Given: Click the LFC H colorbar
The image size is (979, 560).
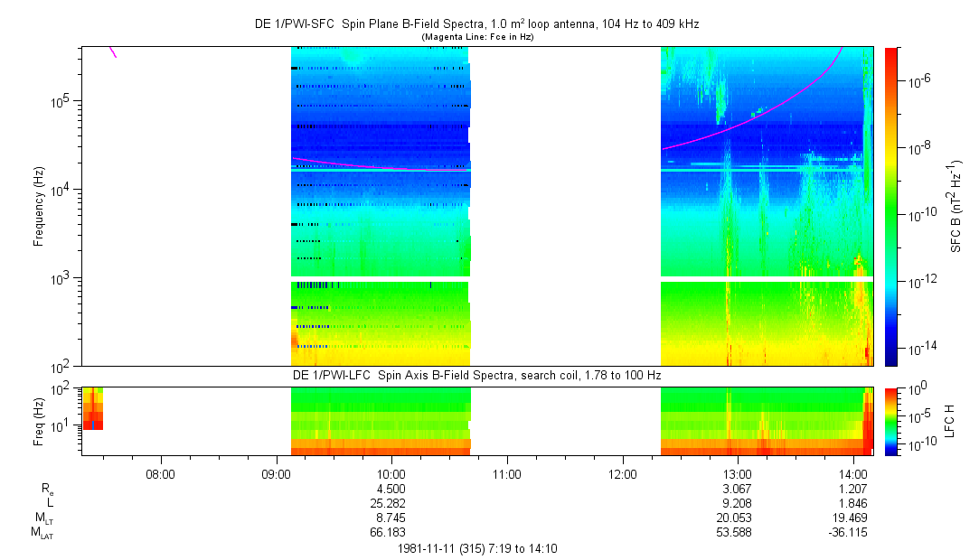Looking at the screenshot, I should 890,420.
